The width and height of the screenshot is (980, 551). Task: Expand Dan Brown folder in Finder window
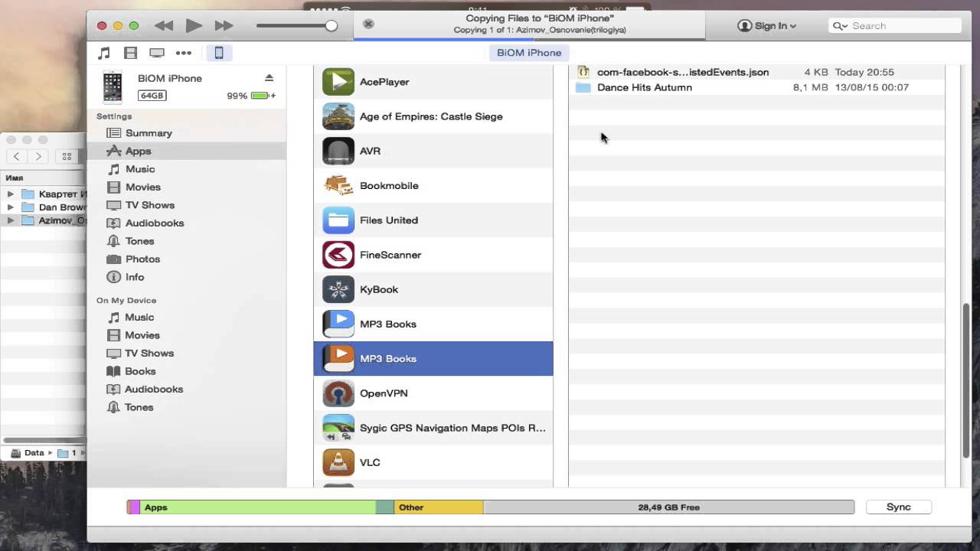pyautogui.click(x=10, y=207)
